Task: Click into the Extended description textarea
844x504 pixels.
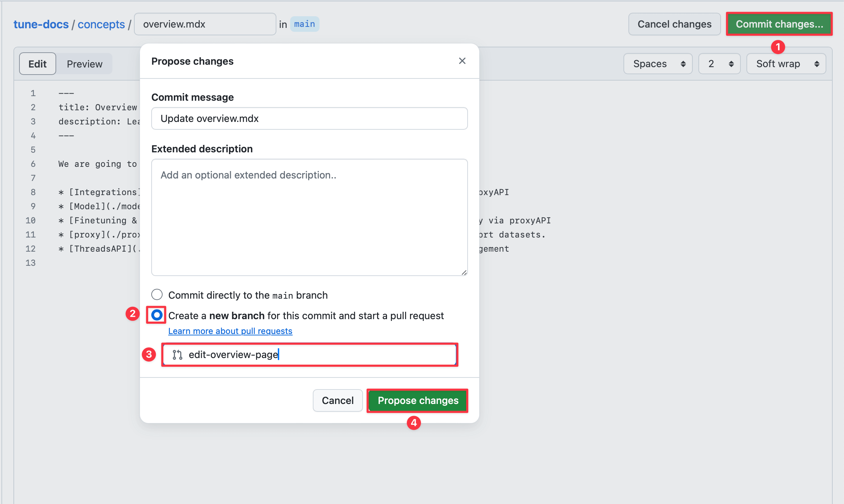Action: pos(309,217)
